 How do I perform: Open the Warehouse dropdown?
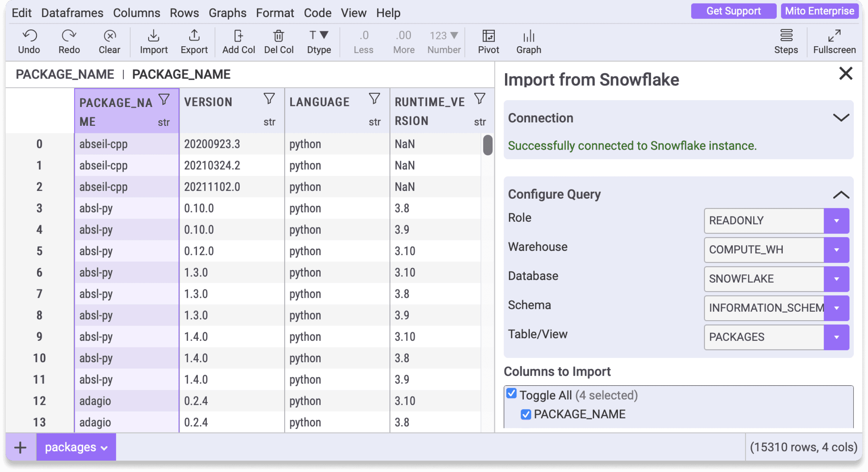pos(836,250)
